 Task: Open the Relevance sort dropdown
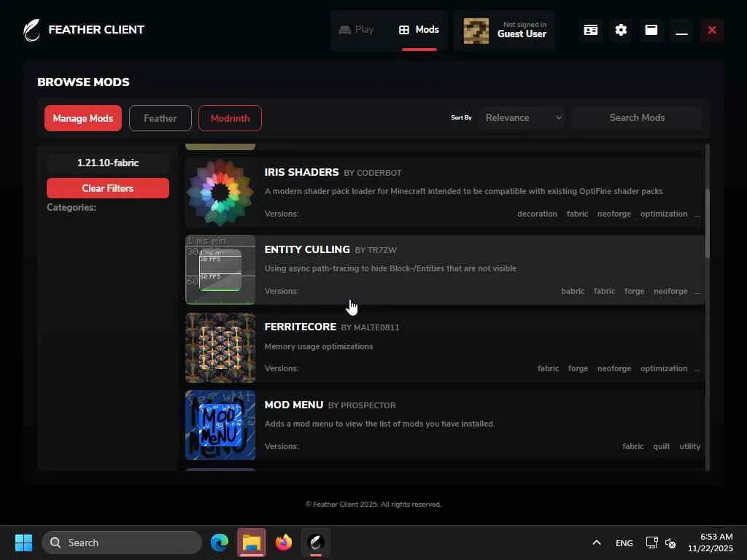pyautogui.click(x=522, y=117)
